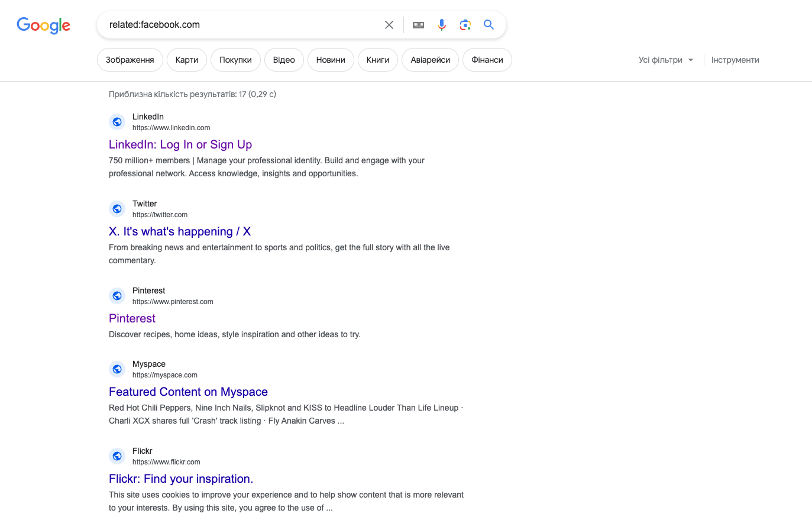The height and width of the screenshot is (523, 812).
Task: Submit search with magnifier icon
Action: click(x=489, y=25)
